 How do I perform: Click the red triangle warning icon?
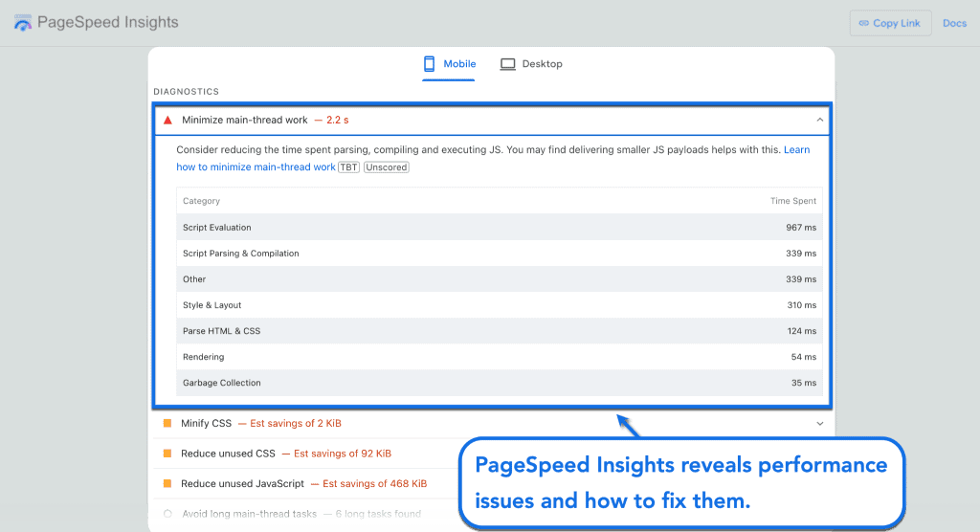(x=167, y=120)
